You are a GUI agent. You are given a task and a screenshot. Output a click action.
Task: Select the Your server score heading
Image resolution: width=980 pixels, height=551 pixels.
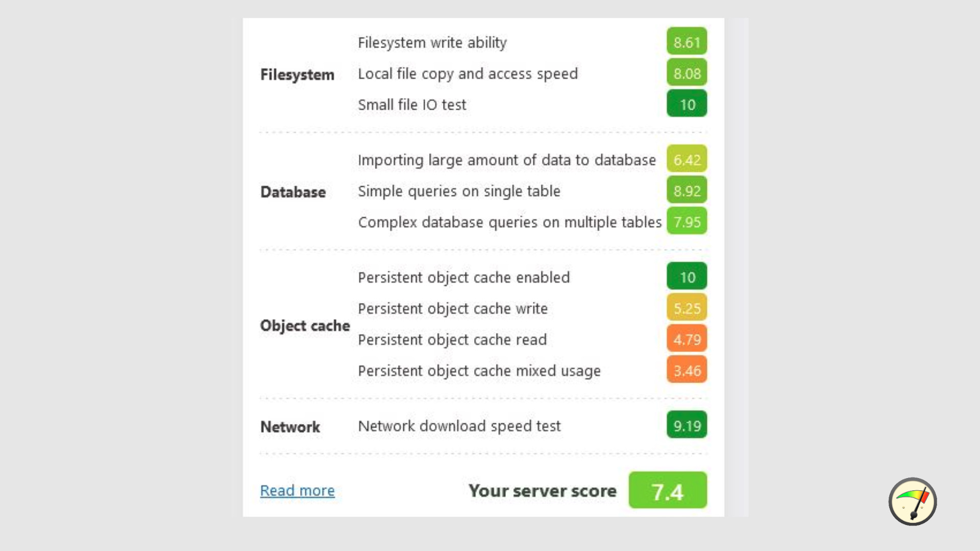click(x=542, y=490)
